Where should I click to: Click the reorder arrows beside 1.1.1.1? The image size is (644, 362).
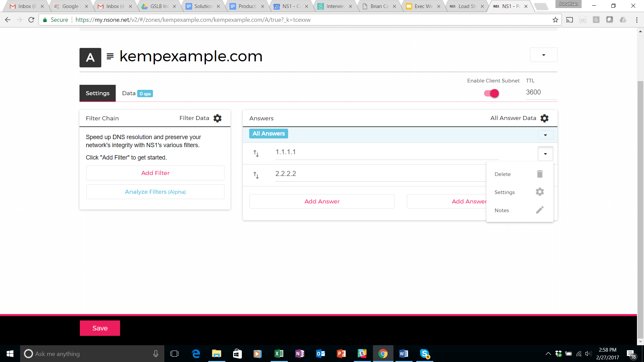[x=256, y=154]
